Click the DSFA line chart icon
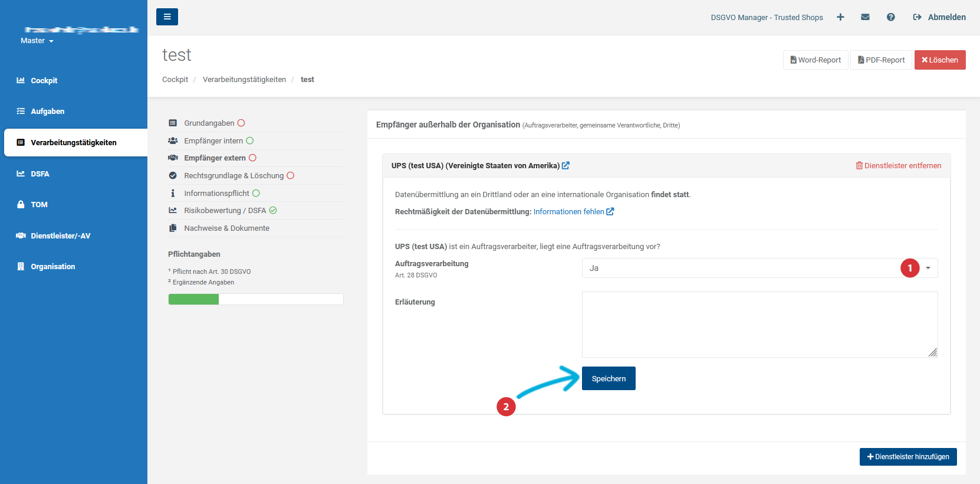980x484 pixels. [x=21, y=174]
